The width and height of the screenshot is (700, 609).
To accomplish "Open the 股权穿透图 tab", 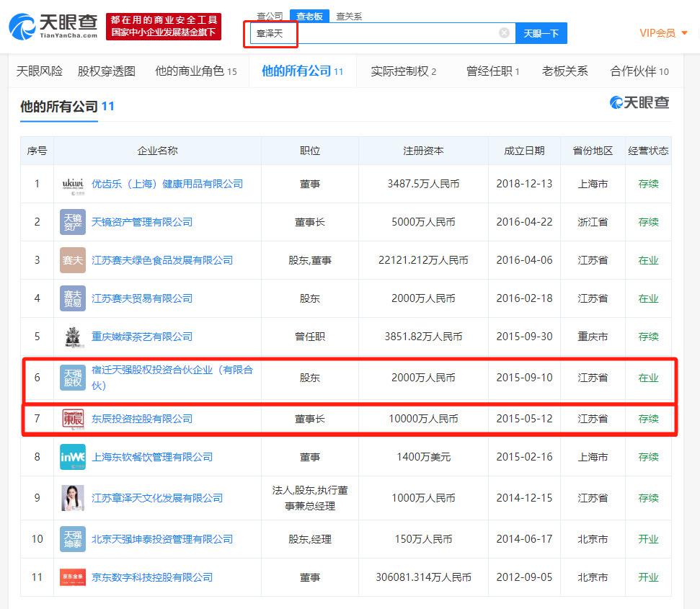I will coord(106,71).
